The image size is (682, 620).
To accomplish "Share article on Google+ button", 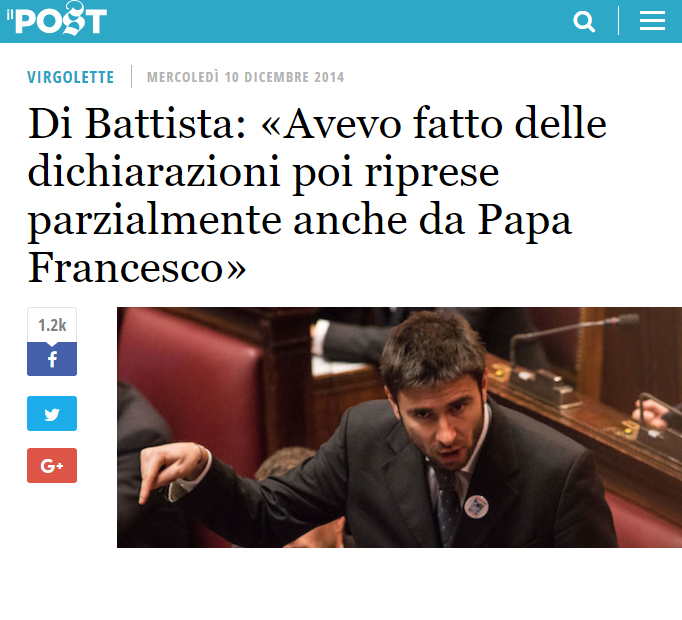I will coord(52,466).
